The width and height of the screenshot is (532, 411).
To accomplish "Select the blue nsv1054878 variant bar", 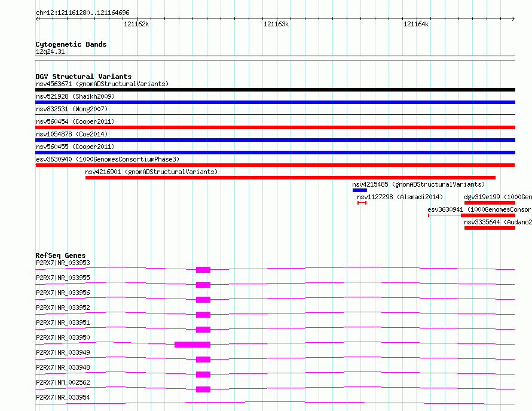I will coord(275,140).
